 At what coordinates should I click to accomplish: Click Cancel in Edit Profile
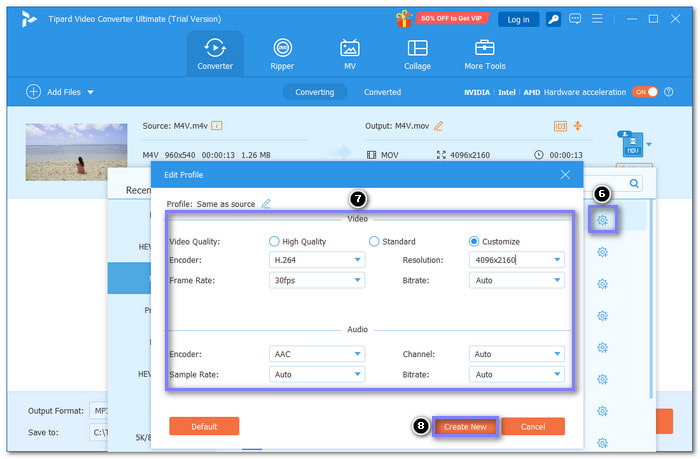(x=533, y=426)
